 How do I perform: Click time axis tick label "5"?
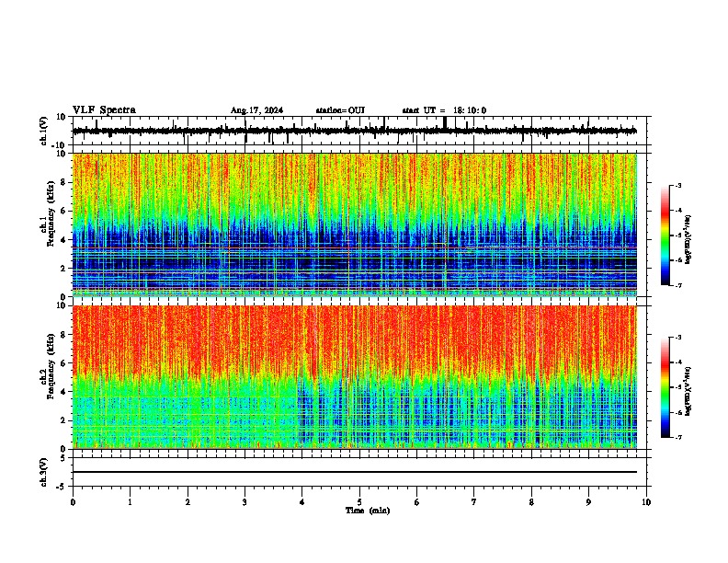[x=359, y=502]
